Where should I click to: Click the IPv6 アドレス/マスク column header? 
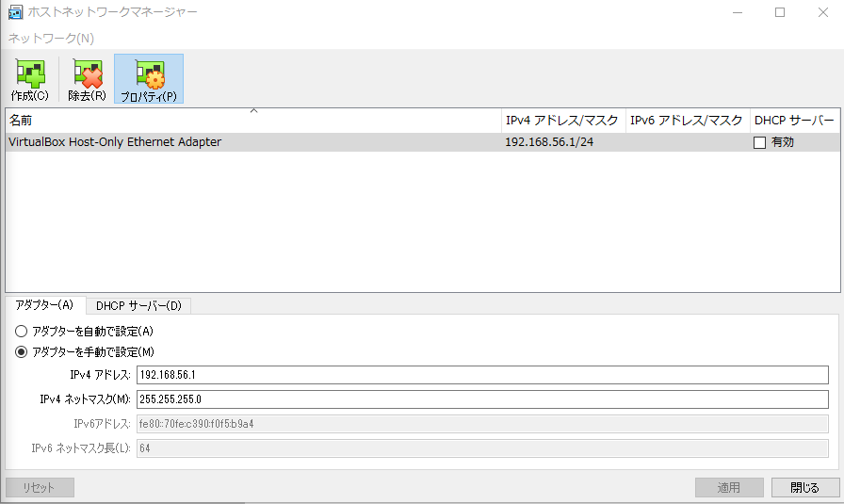pyautogui.click(x=688, y=120)
